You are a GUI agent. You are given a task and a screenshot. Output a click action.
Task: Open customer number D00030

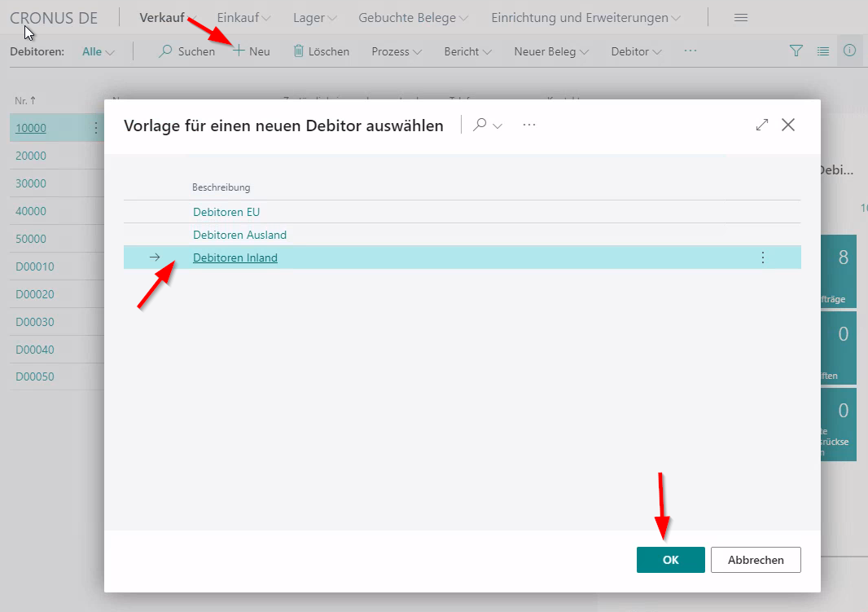35,322
